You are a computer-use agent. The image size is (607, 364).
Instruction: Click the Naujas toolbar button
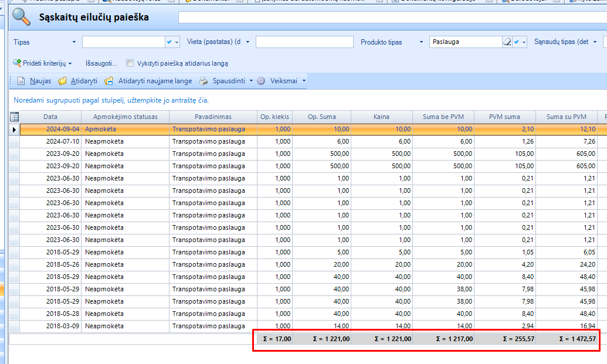35,81
